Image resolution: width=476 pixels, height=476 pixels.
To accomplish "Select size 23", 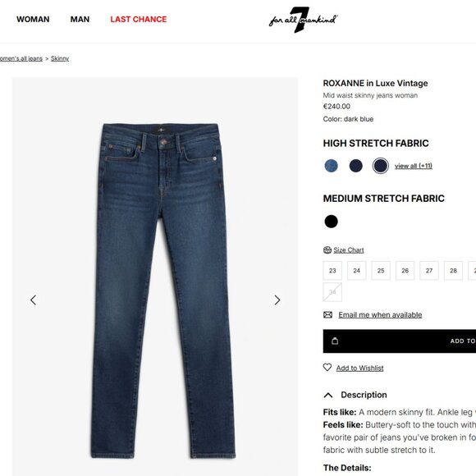I will point(332,271).
